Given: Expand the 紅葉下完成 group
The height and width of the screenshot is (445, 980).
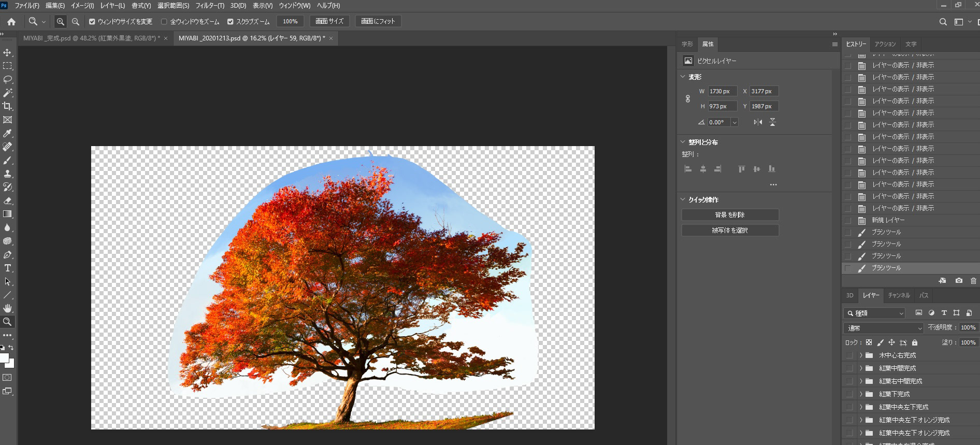Looking at the screenshot, I should click(x=861, y=394).
